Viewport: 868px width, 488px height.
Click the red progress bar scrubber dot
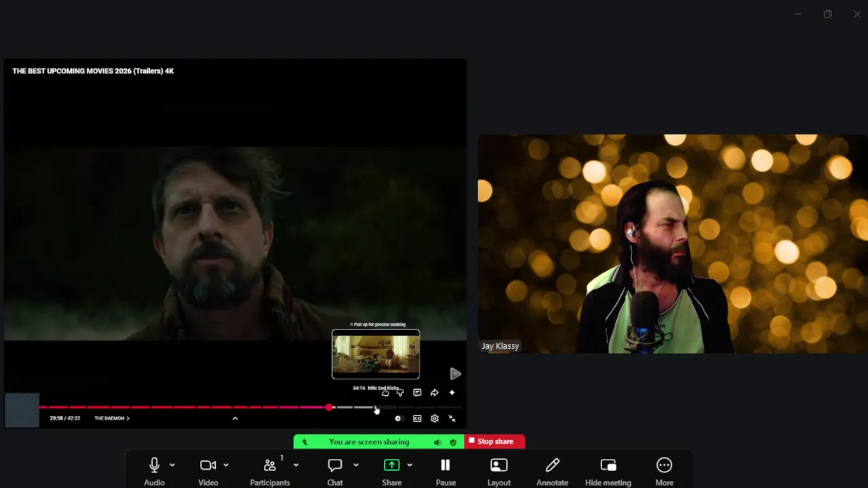point(329,407)
